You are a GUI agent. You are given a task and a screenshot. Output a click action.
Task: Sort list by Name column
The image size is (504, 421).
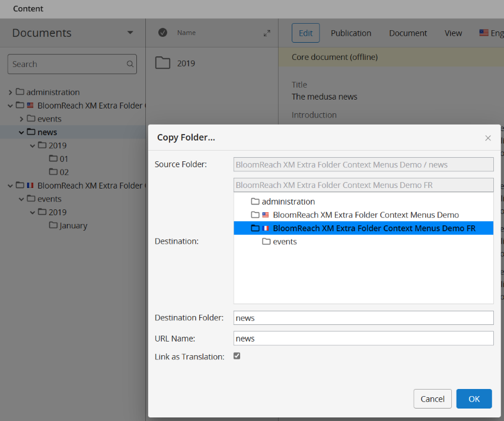coord(186,33)
